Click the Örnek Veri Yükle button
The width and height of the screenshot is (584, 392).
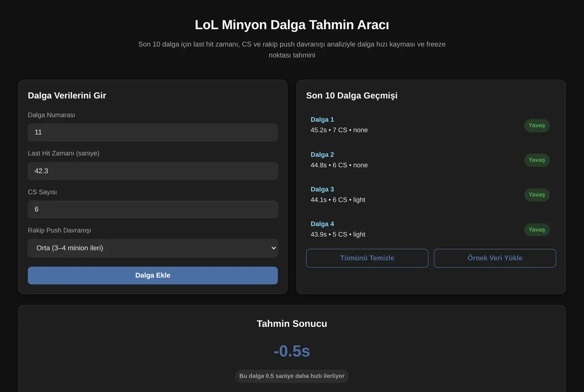(495, 258)
